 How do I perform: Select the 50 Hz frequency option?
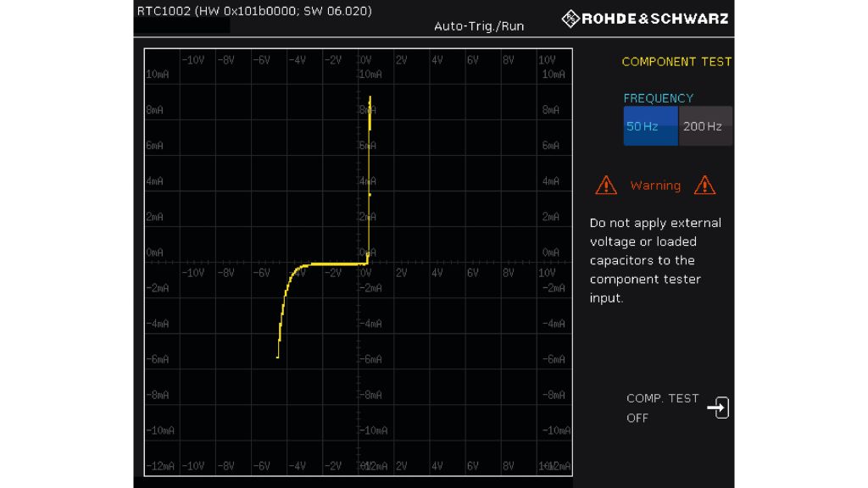tap(650, 126)
